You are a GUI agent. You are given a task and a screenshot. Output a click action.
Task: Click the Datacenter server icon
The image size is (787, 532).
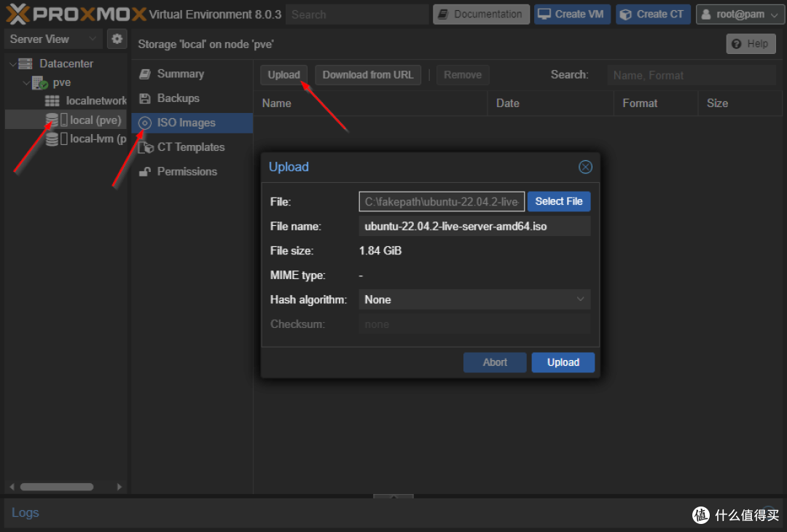tap(25, 63)
